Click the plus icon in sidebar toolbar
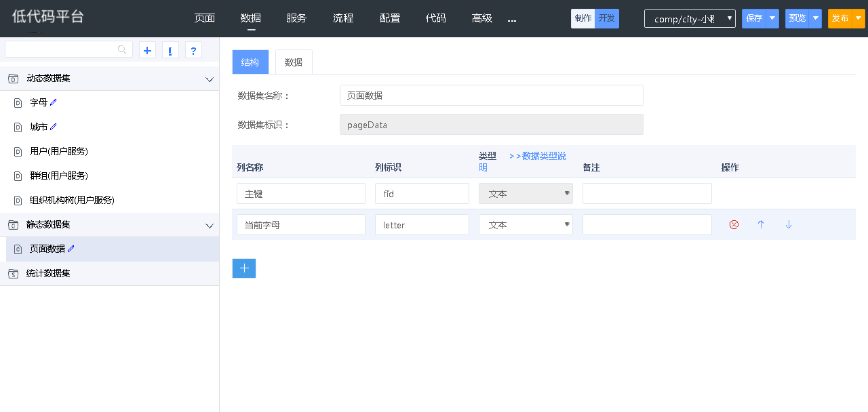This screenshot has height=412, width=868. (x=147, y=50)
